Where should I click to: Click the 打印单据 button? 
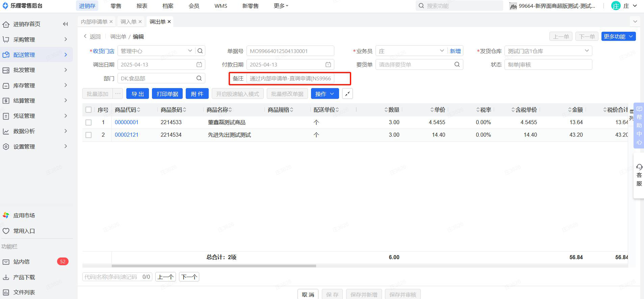[x=167, y=94]
